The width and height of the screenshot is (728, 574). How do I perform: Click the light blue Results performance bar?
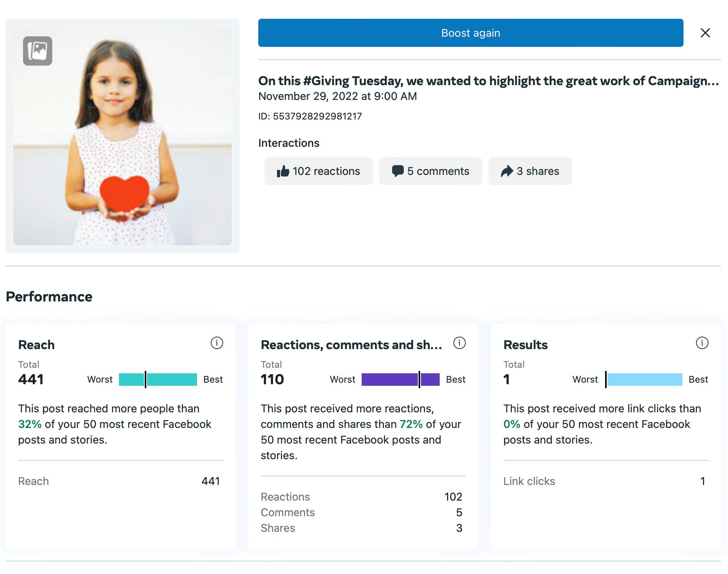click(x=645, y=380)
